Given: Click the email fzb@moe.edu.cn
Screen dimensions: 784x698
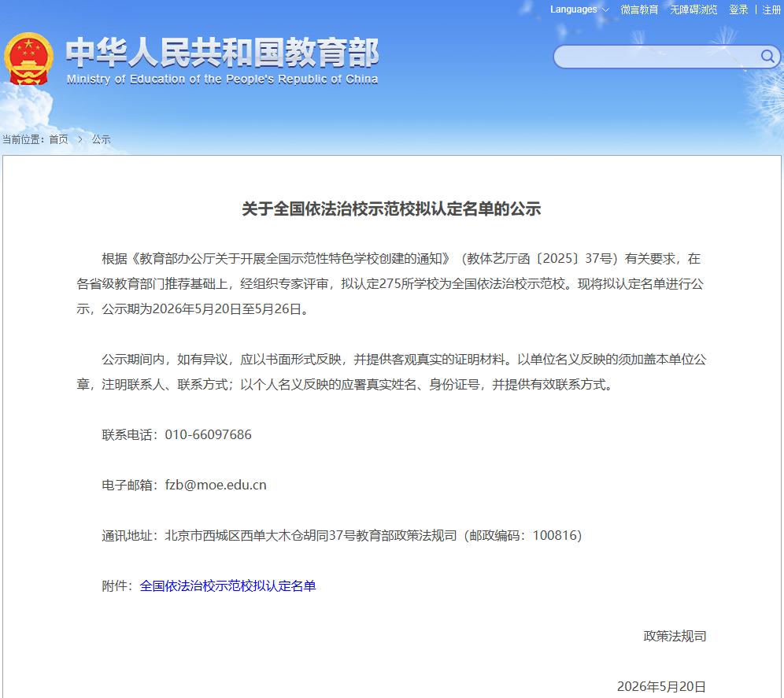Looking at the screenshot, I should [x=216, y=485].
